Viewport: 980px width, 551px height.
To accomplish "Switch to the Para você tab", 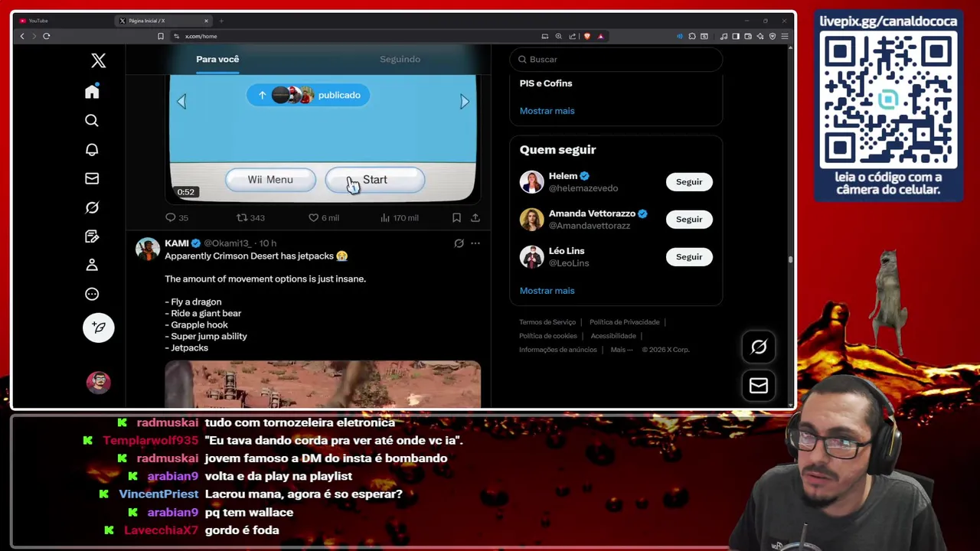I will pos(217,59).
